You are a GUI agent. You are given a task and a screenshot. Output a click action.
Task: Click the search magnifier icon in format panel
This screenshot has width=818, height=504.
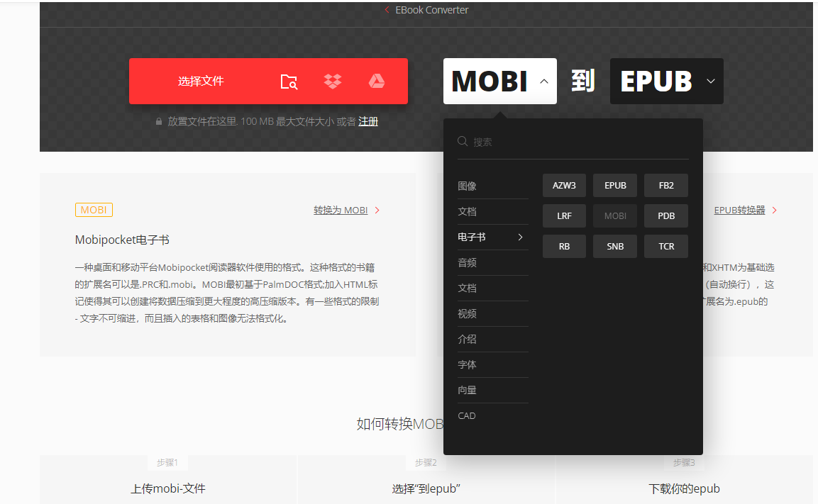463,142
